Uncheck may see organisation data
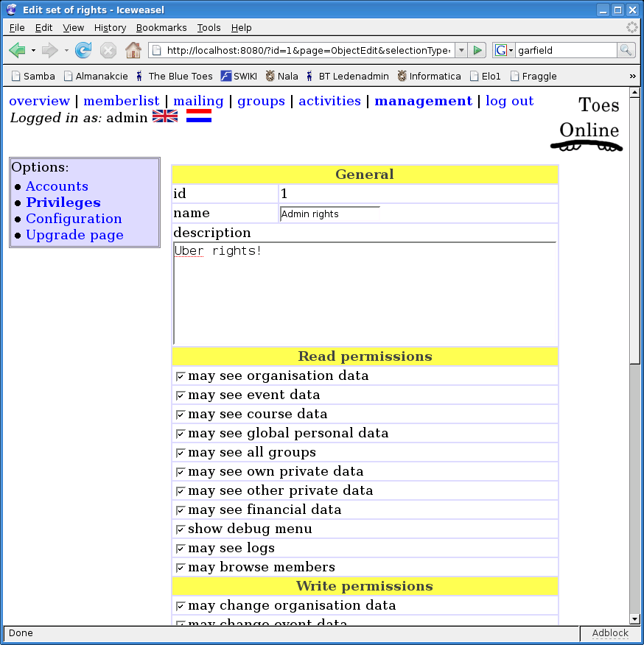 pyautogui.click(x=180, y=376)
